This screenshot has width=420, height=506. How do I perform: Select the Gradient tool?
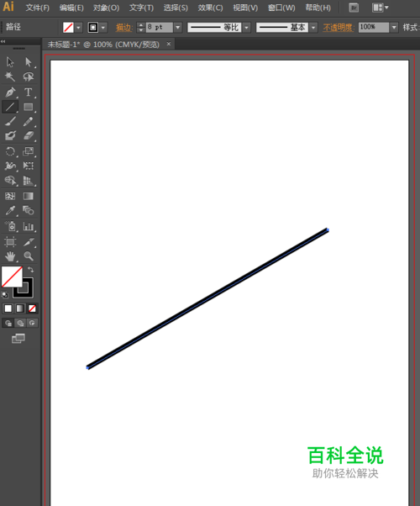pos(28,196)
